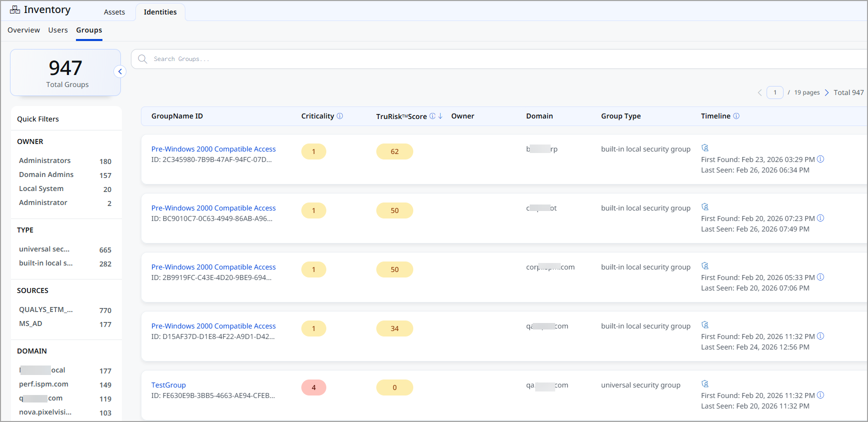Click the TruRisk score 0 badge

click(x=395, y=387)
